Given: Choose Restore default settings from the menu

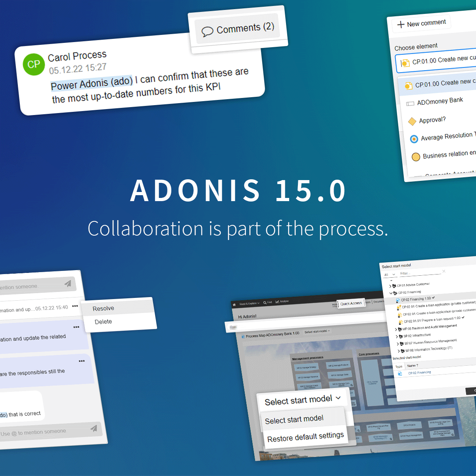Looking at the screenshot, I should click(305, 438).
